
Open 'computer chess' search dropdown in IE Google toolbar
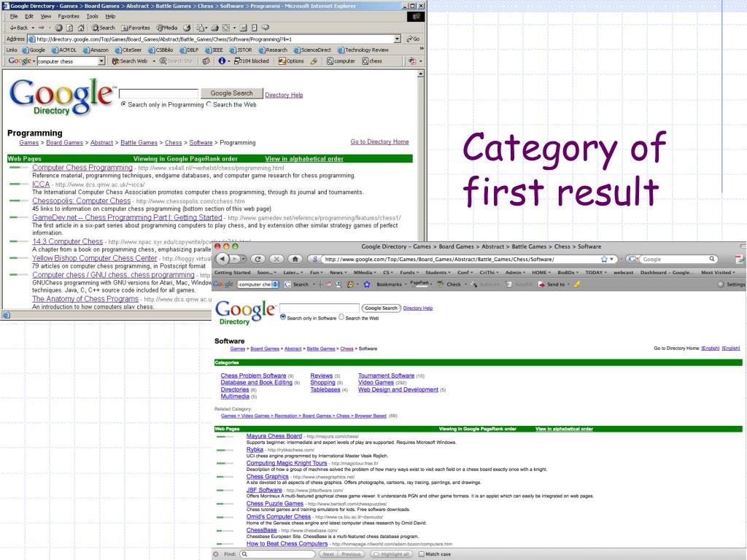click(x=101, y=61)
